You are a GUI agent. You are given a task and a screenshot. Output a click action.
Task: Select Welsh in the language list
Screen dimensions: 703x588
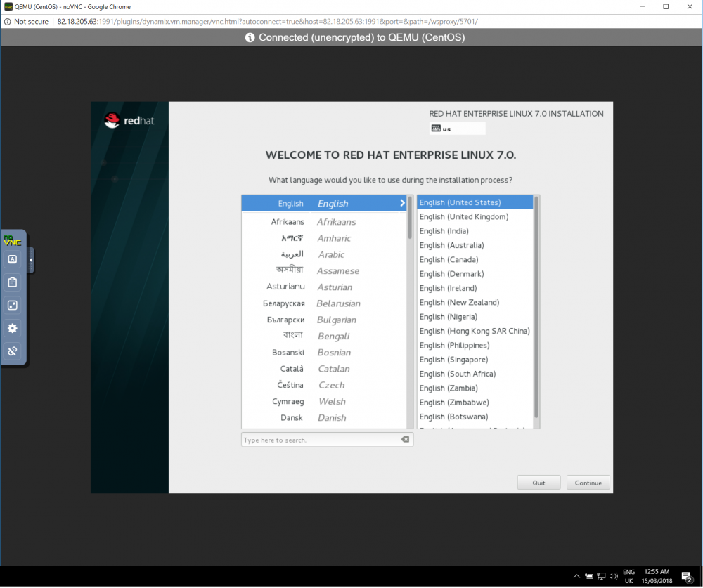click(x=323, y=402)
